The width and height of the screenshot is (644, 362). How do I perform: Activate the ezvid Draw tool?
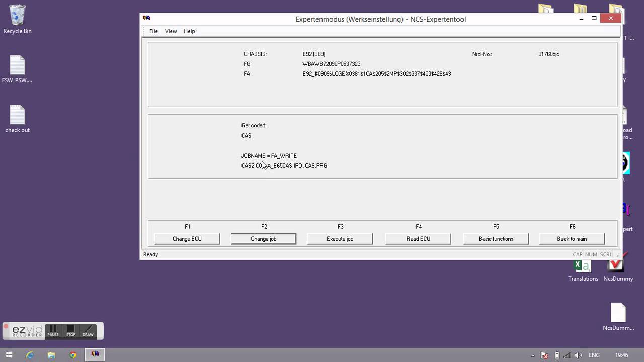[x=88, y=331]
